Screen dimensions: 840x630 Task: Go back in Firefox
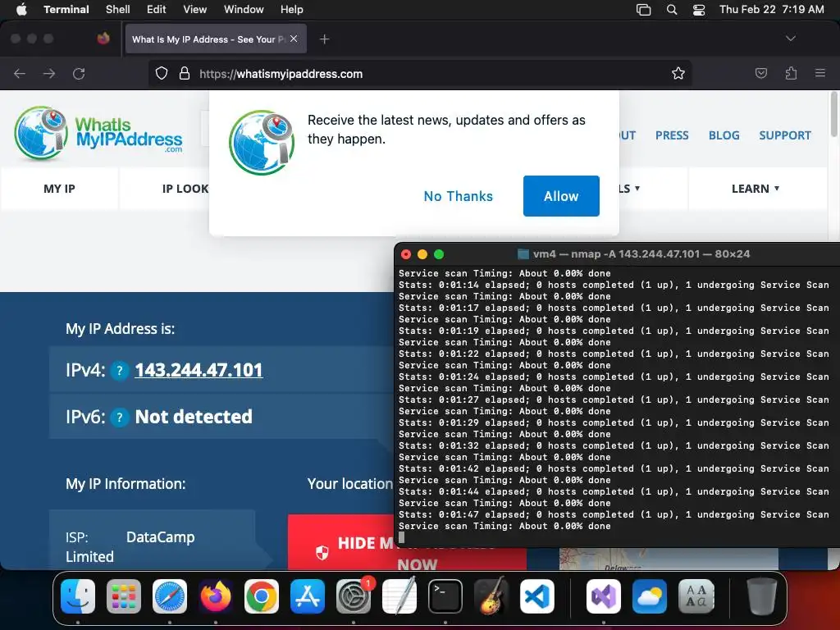coord(20,73)
